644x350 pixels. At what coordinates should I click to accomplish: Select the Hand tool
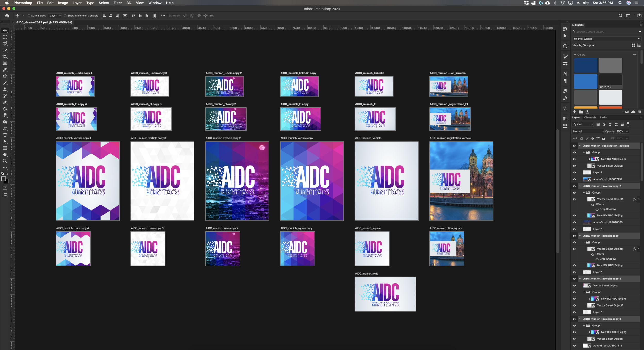click(x=5, y=155)
